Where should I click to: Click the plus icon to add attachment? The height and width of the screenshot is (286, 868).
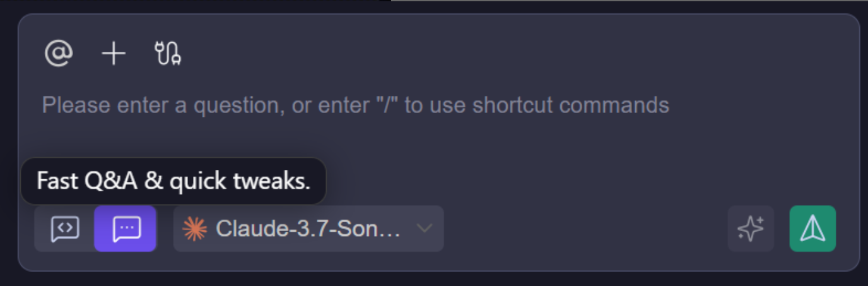(114, 54)
